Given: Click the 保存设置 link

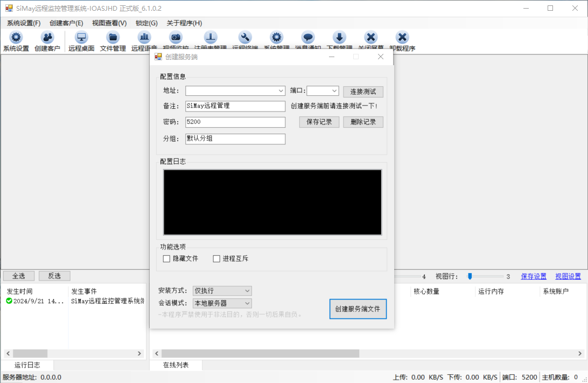Looking at the screenshot, I should [533, 276].
